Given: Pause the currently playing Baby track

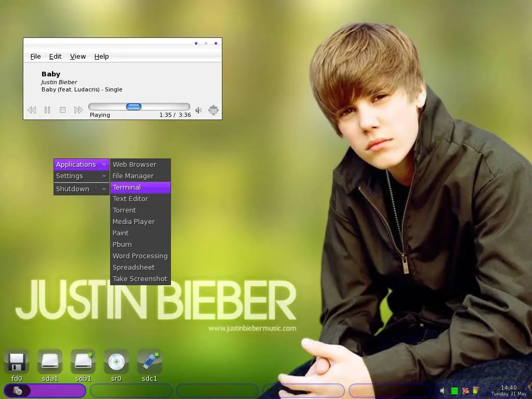Looking at the screenshot, I should click(47, 110).
